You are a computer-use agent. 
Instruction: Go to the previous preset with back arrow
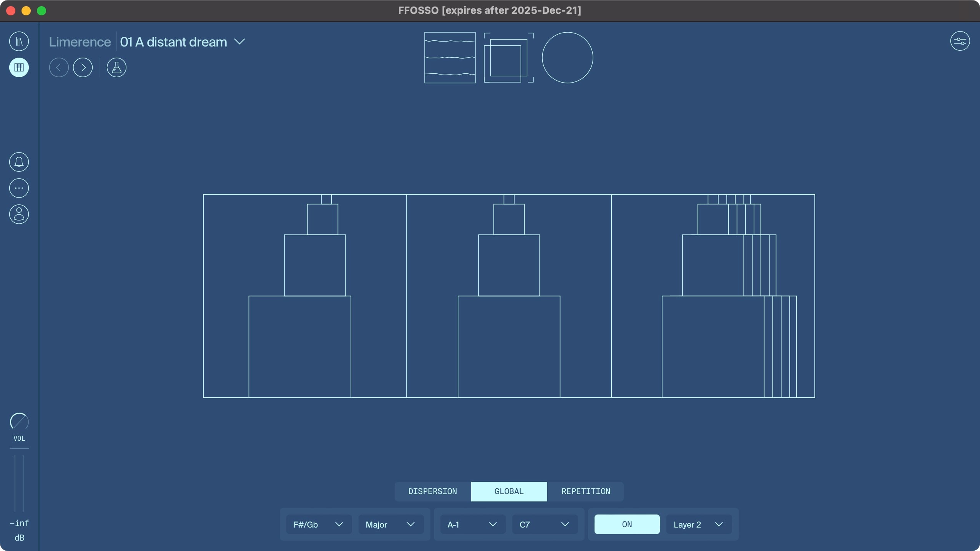(x=59, y=68)
